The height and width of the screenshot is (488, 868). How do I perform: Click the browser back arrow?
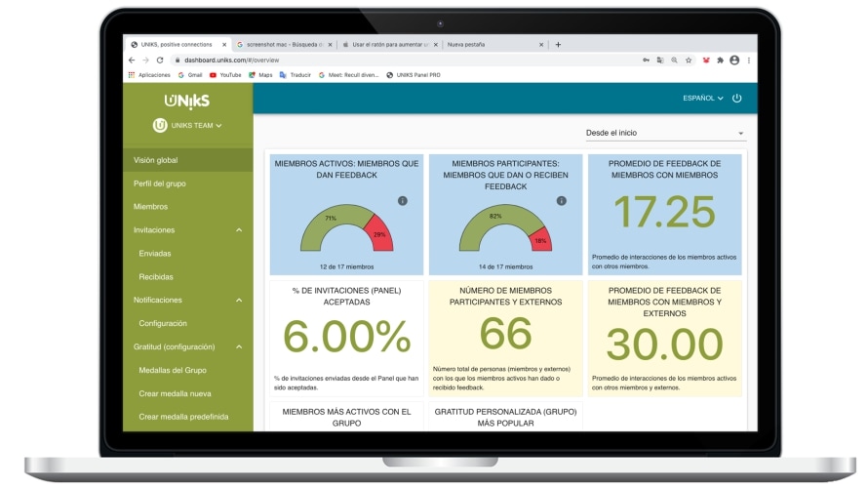click(x=132, y=60)
